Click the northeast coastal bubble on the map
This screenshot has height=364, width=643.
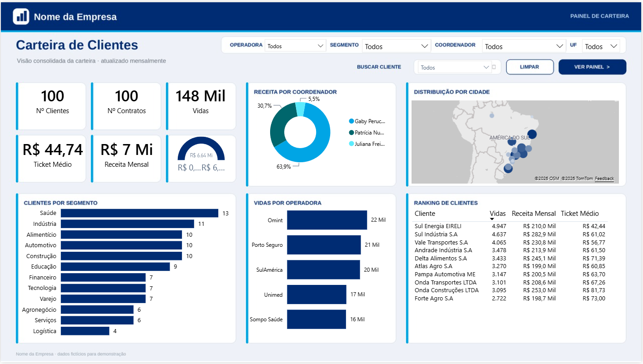coord(532,134)
